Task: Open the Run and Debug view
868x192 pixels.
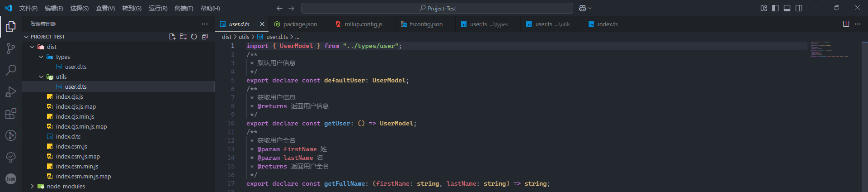Action: pyautogui.click(x=11, y=92)
